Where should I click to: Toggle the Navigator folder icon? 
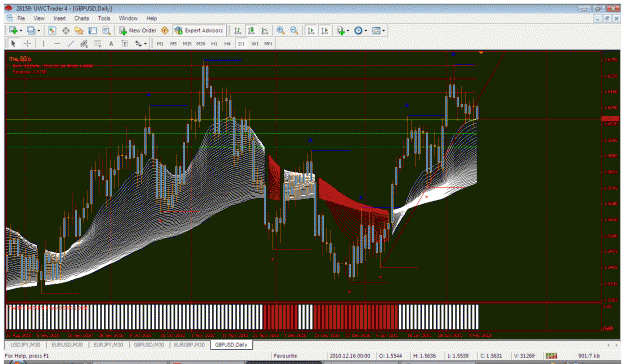click(x=79, y=31)
